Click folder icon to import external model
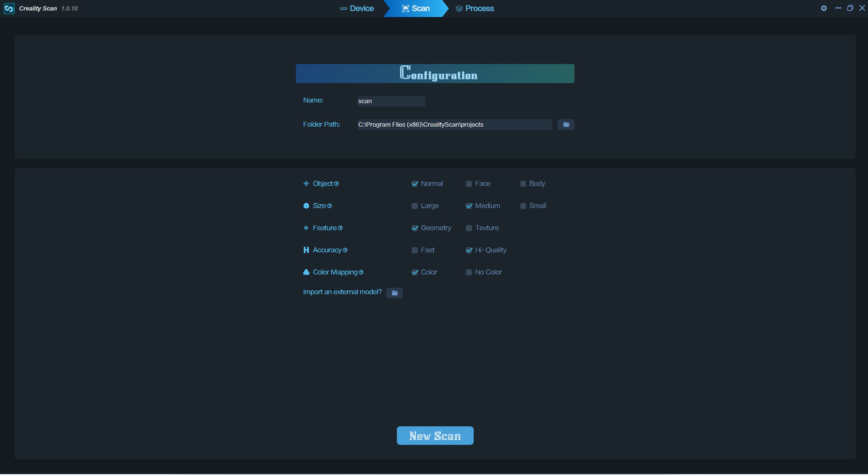 pyautogui.click(x=394, y=293)
